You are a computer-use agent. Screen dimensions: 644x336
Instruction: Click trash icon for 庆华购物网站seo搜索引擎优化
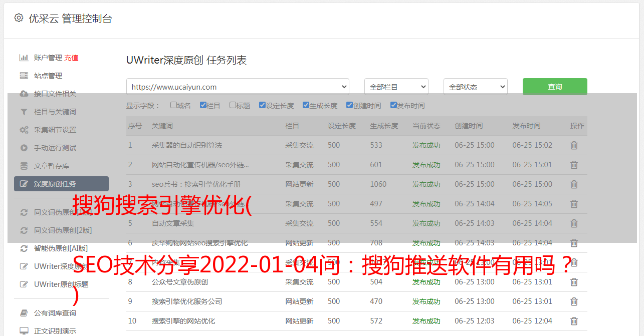(x=574, y=243)
